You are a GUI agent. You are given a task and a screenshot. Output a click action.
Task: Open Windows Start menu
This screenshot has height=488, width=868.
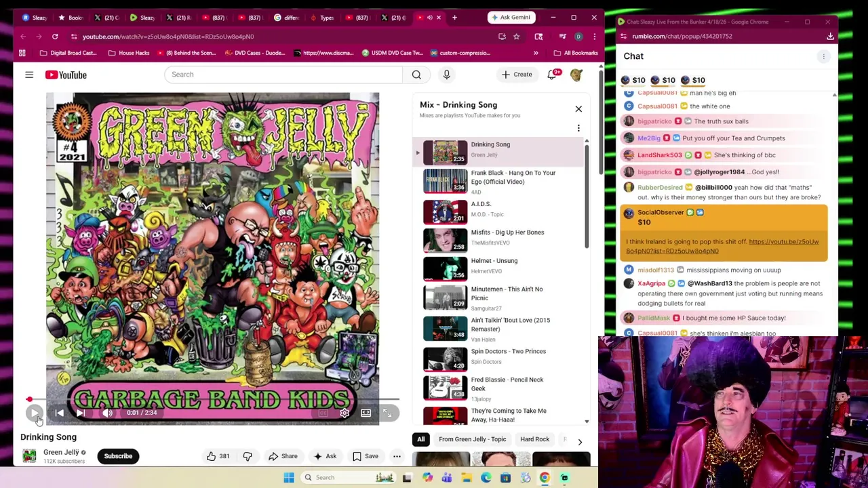(x=289, y=478)
